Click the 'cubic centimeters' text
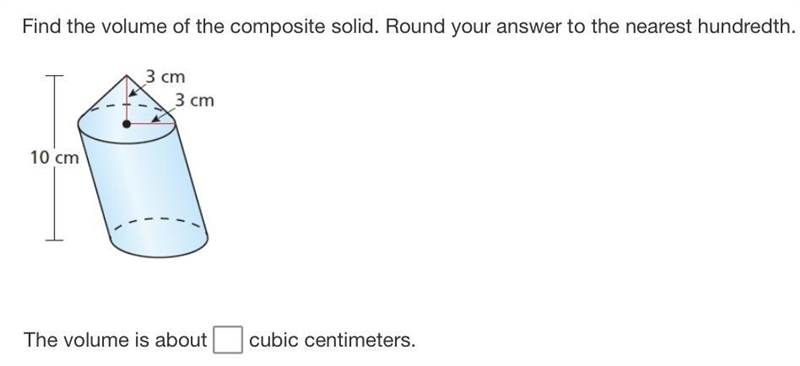 pyautogui.click(x=330, y=340)
